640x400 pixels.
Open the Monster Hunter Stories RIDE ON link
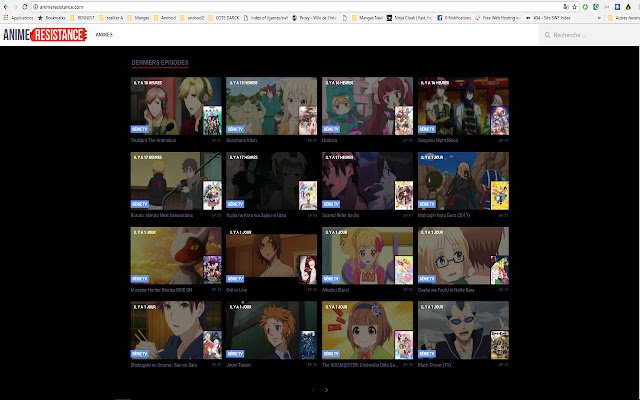(x=161, y=290)
